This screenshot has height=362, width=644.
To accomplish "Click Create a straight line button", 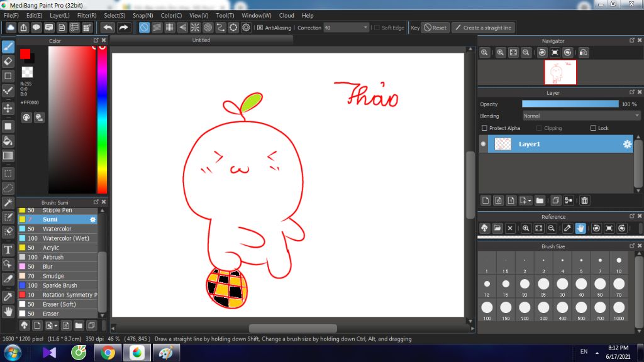I will (484, 28).
